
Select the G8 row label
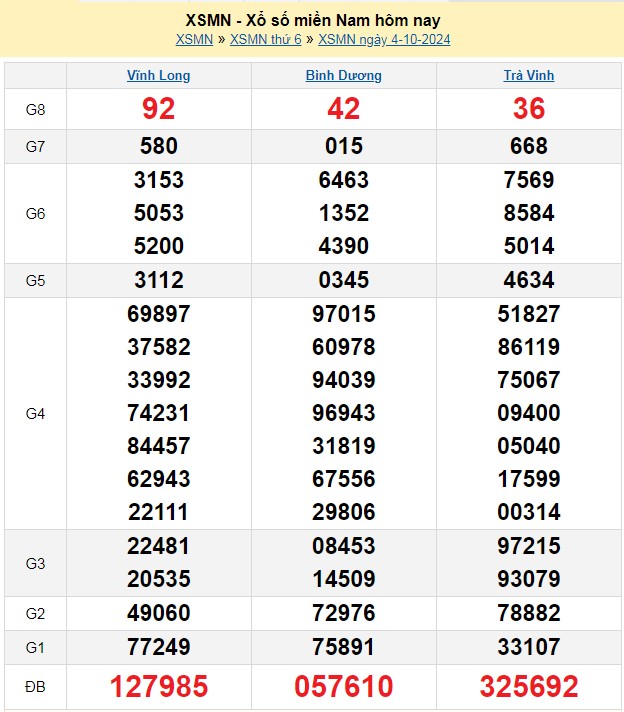pos(35,109)
